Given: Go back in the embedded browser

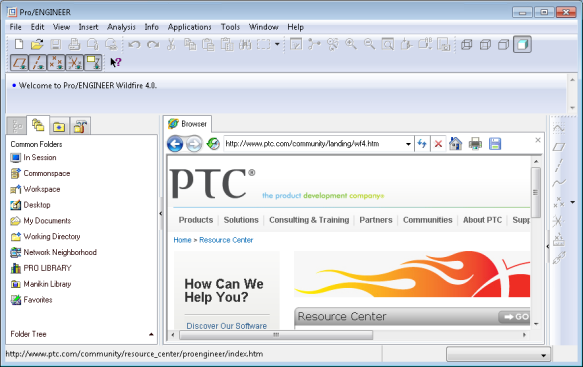Looking at the screenshot, I should click(175, 144).
